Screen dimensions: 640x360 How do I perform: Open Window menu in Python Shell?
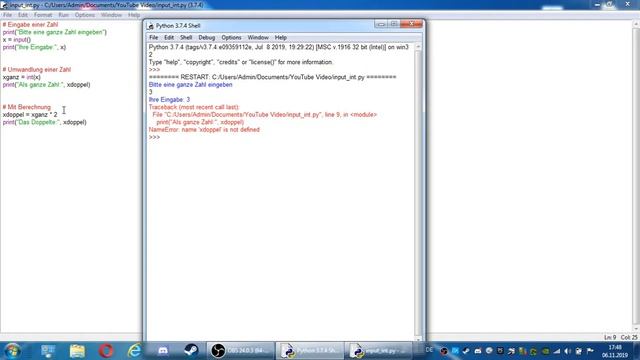[x=258, y=38]
